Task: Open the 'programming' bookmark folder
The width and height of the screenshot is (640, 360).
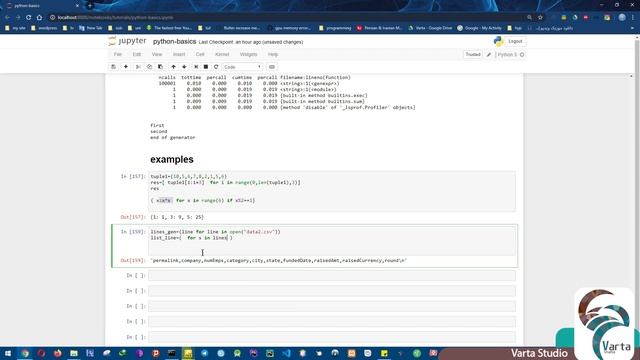Action: point(335,28)
